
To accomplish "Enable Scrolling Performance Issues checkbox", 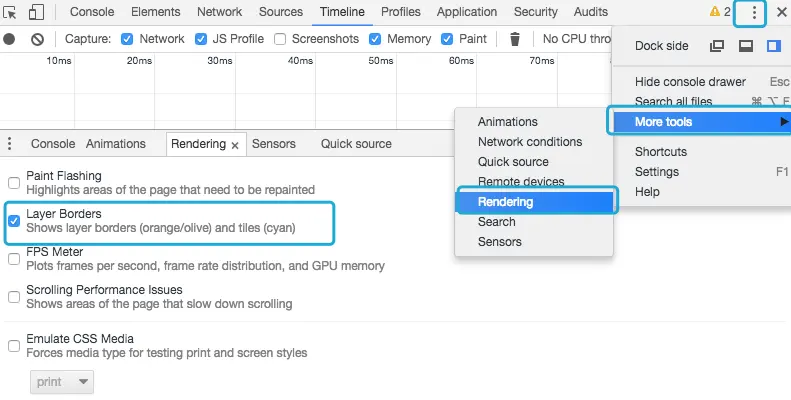I will (14, 297).
